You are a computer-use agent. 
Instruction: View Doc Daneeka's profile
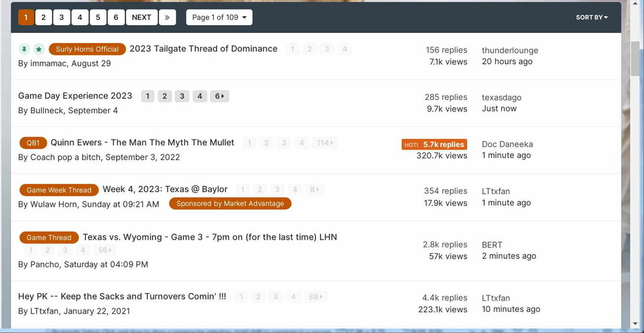[x=507, y=144]
